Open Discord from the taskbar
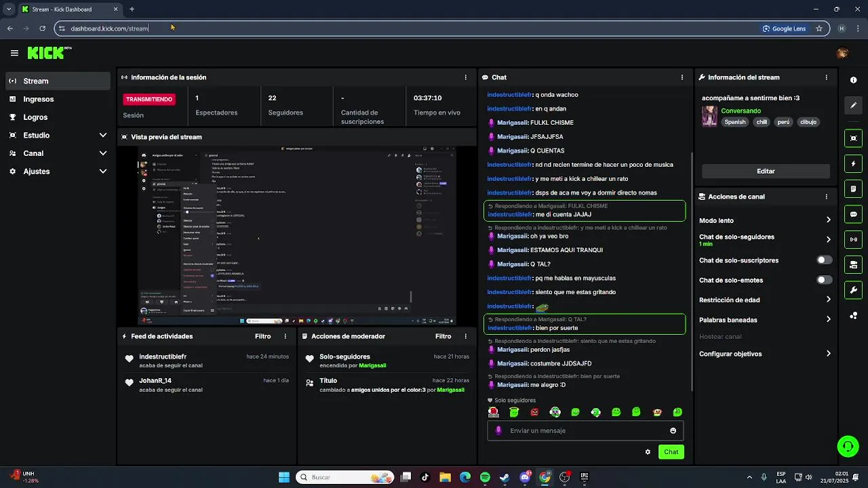The height and width of the screenshot is (488, 868). (525, 477)
